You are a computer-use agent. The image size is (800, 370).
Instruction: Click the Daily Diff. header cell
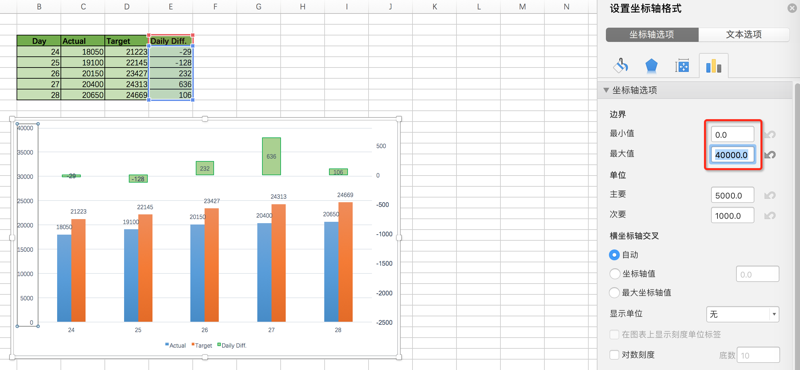[170, 41]
